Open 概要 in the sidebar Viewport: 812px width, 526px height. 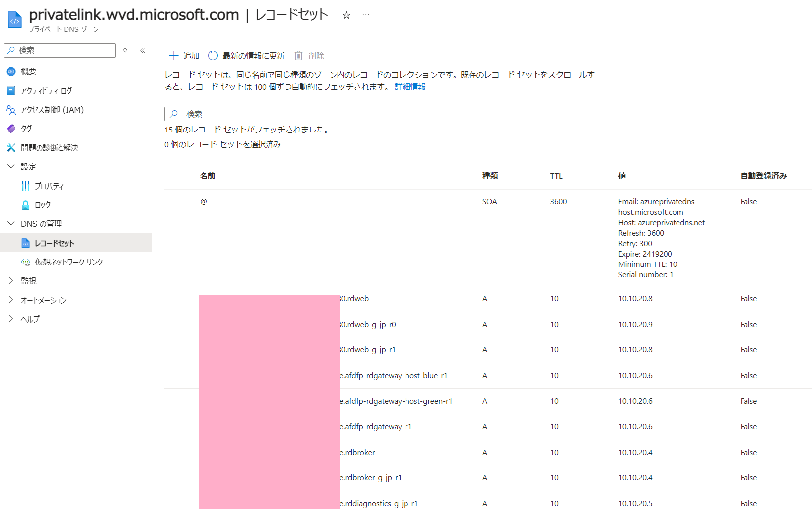point(28,71)
